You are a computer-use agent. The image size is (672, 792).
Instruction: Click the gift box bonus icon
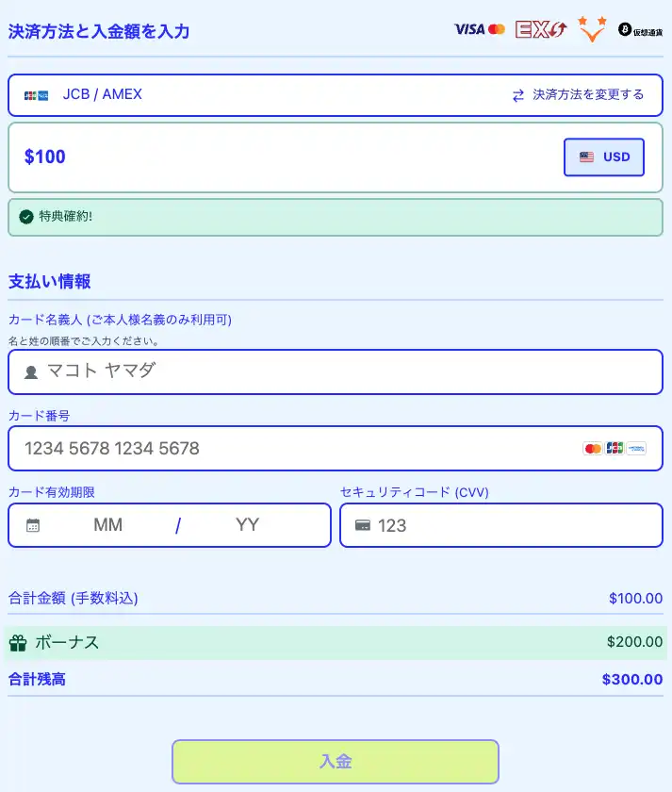[18, 643]
